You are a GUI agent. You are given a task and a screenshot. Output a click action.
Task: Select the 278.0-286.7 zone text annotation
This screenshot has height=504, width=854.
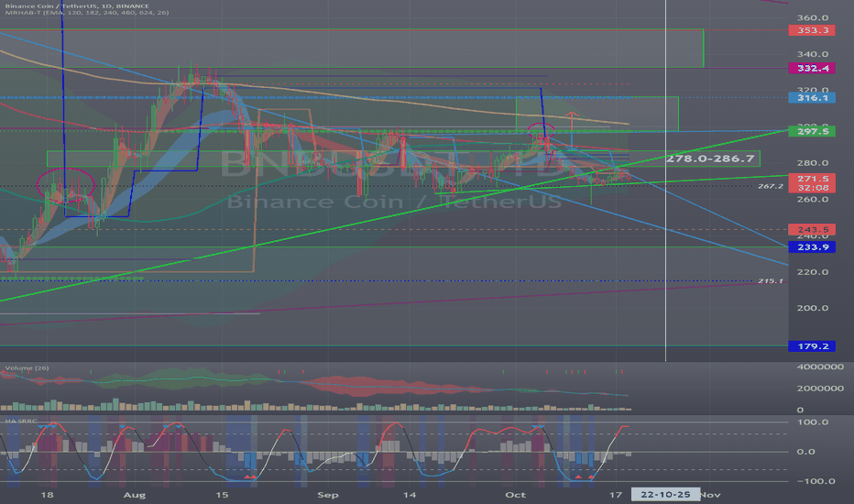click(711, 159)
